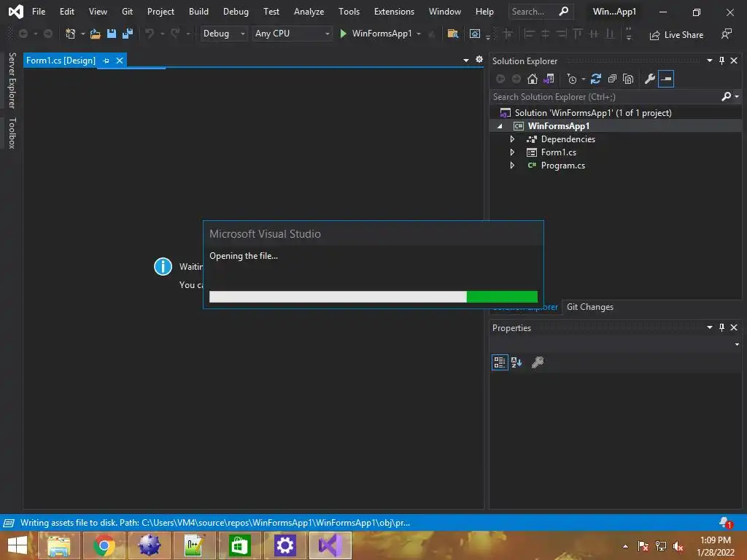Open Google Chrome from taskbar
The width and height of the screenshot is (747, 560).
click(104, 545)
